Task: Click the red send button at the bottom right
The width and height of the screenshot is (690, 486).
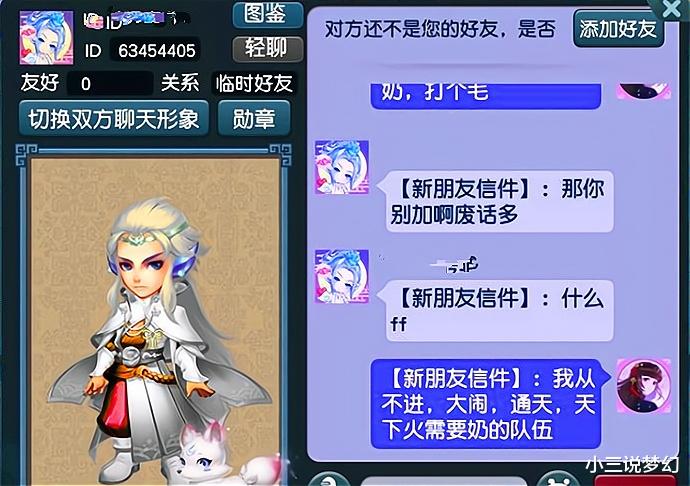Action: pos(635,480)
